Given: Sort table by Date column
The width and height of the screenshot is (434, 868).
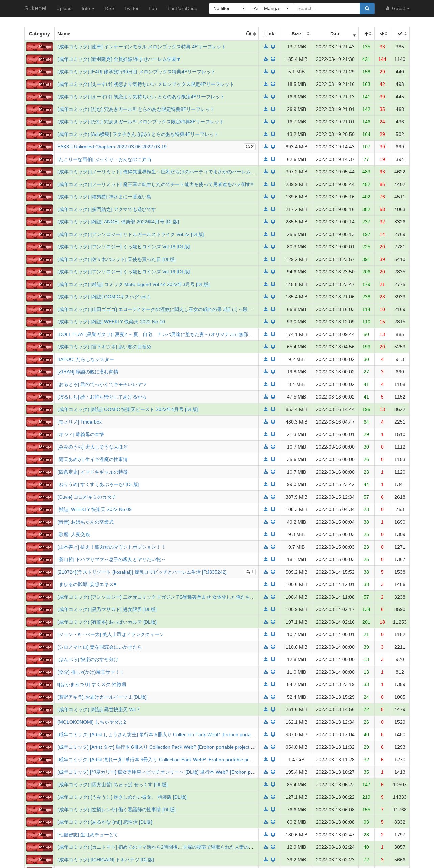Looking at the screenshot, I should 335,34.
